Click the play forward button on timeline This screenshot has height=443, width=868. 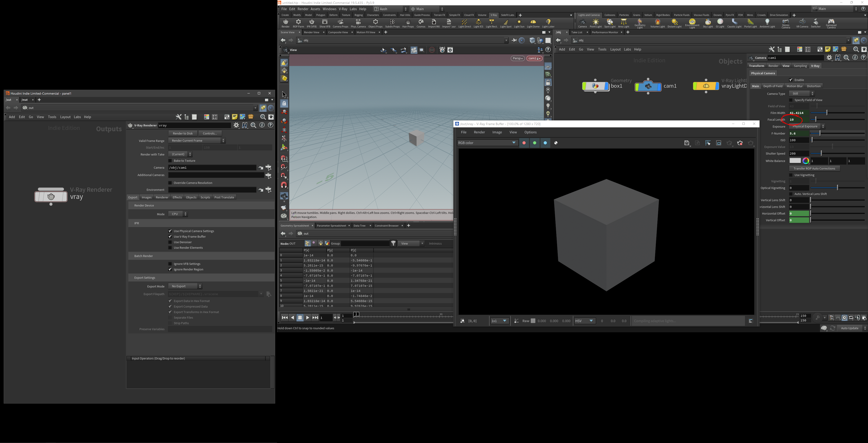pyautogui.click(x=307, y=318)
